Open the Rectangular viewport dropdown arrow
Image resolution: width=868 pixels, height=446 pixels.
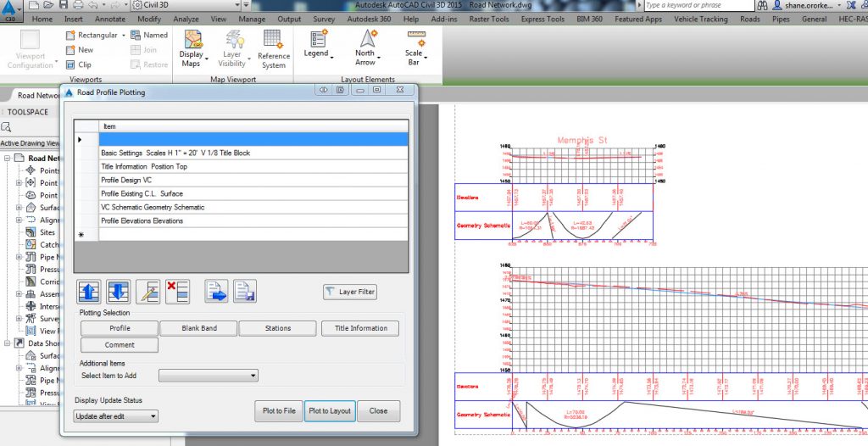[x=123, y=35]
